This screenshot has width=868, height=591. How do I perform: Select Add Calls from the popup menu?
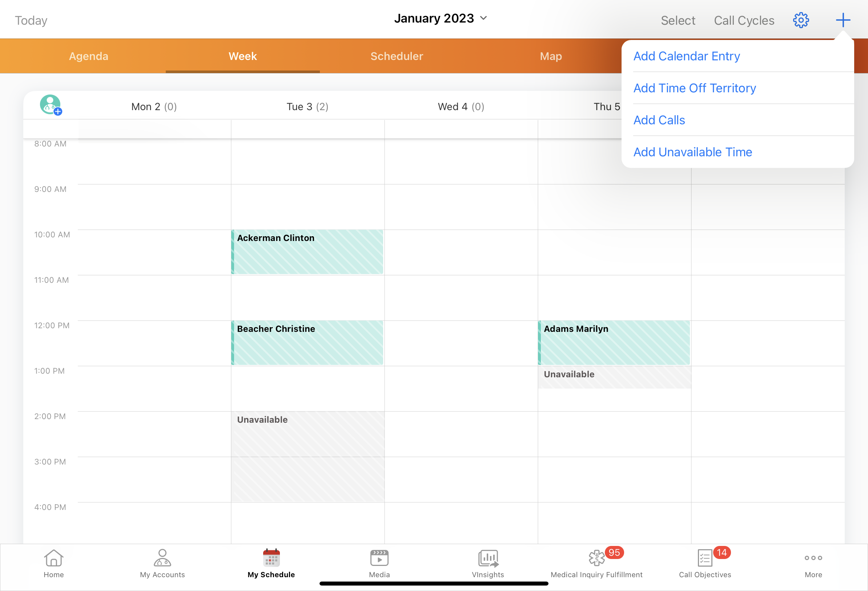pyautogui.click(x=659, y=120)
